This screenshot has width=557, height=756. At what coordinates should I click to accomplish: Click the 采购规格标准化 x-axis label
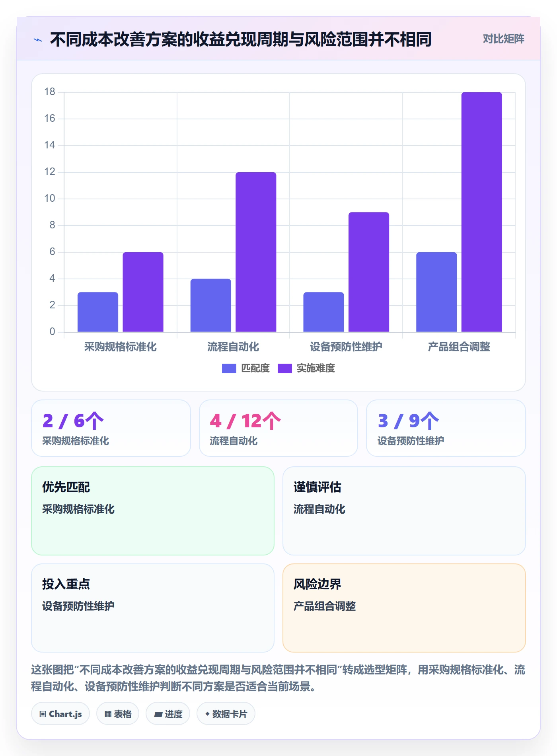[121, 347]
